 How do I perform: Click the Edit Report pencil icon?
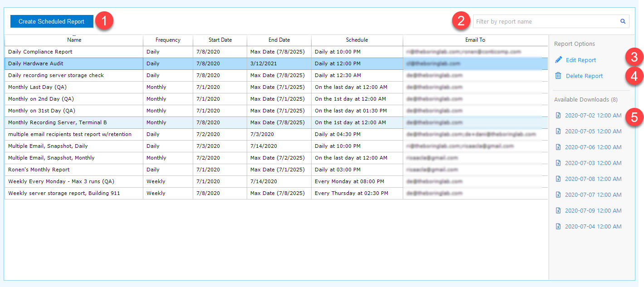click(558, 59)
